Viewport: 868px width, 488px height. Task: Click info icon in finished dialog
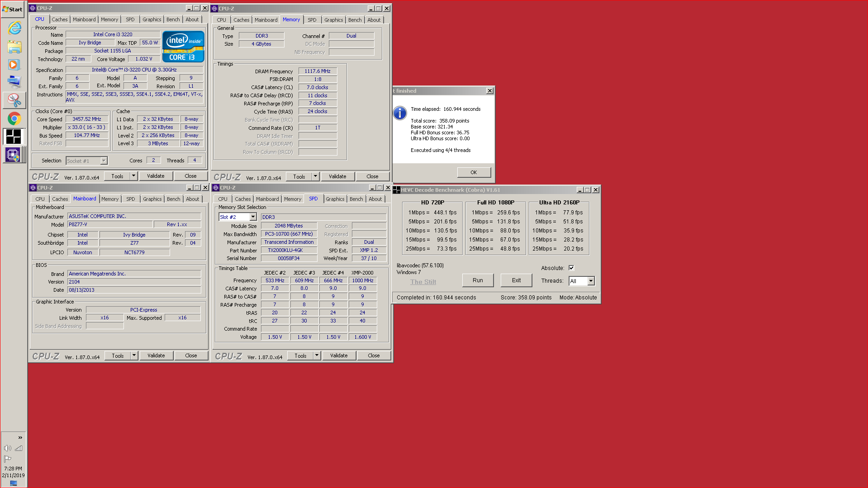coord(400,113)
